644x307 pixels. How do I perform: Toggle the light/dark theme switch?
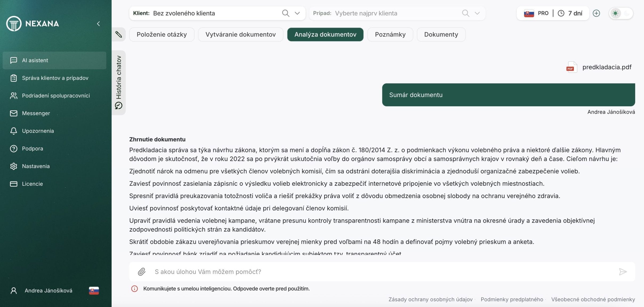click(621, 13)
